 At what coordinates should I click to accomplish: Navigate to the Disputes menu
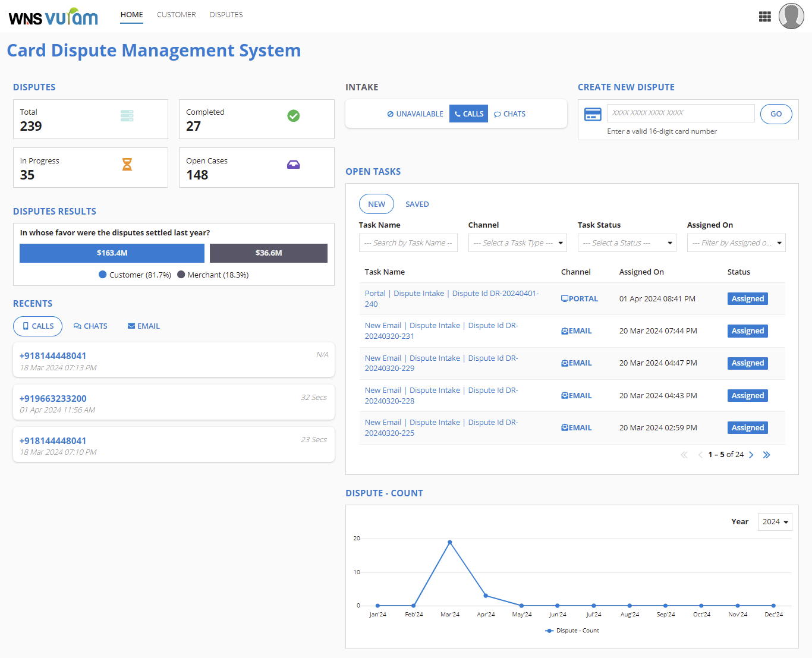pos(226,15)
